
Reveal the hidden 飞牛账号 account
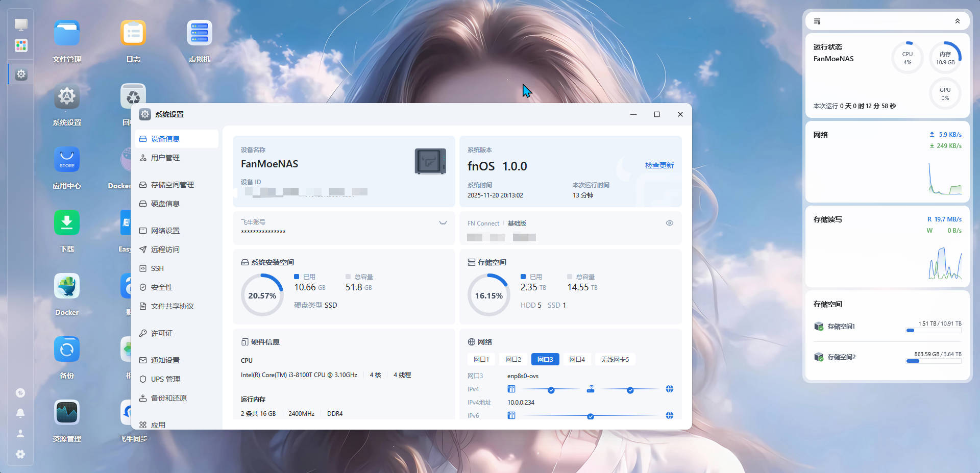click(x=443, y=223)
